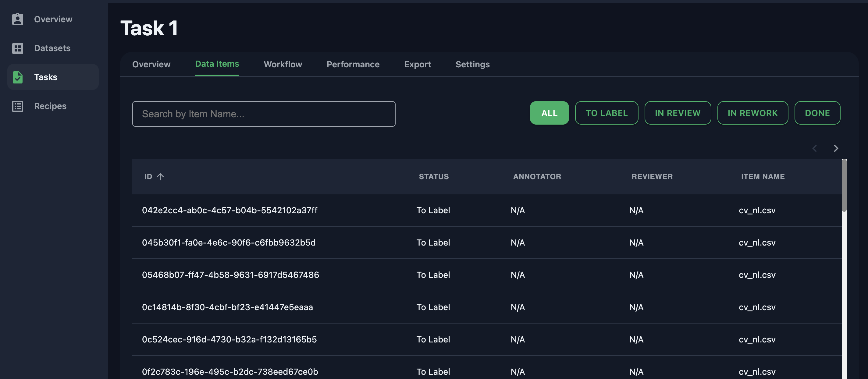
Task: Sort by the ANNOTATOR column header
Action: [537, 176]
